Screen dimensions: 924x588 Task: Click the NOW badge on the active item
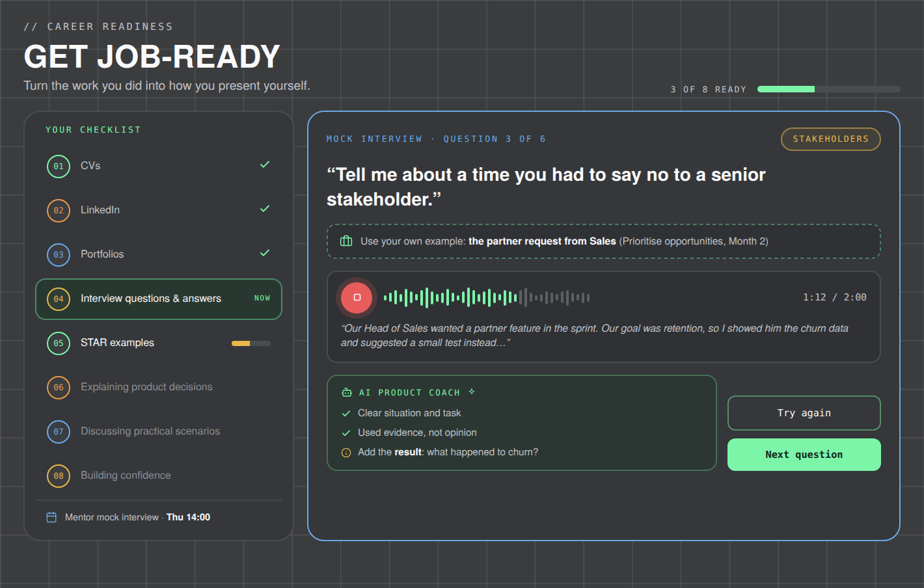tap(262, 298)
